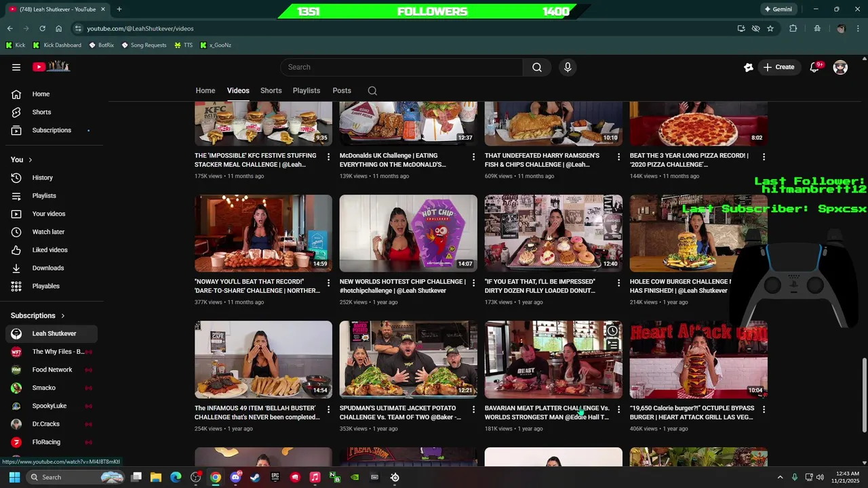Open Steam from taskbar

pyautogui.click(x=255, y=477)
